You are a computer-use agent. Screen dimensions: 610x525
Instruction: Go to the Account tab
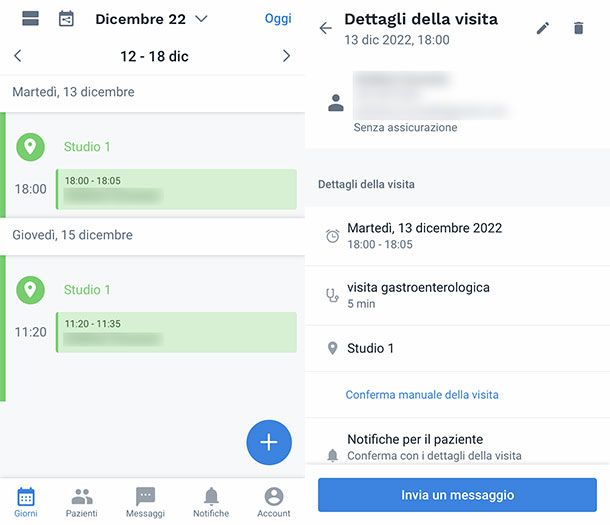click(x=273, y=502)
